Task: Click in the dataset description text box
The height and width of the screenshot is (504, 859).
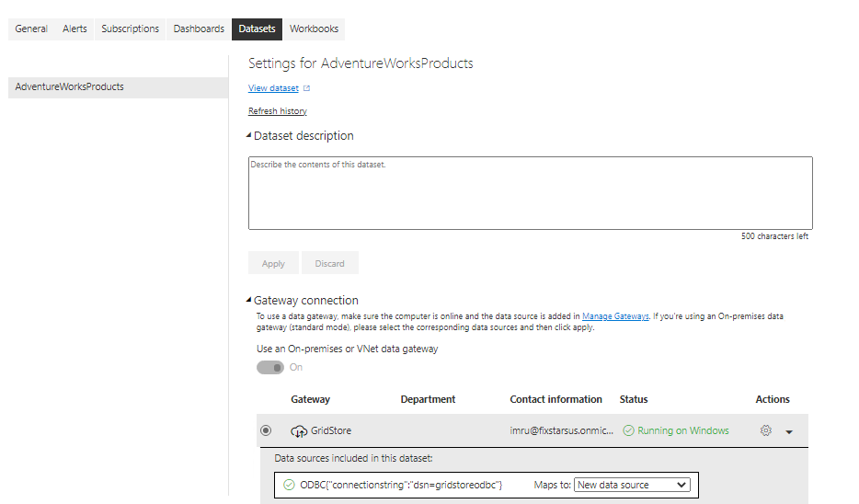Action: pos(530,193)
